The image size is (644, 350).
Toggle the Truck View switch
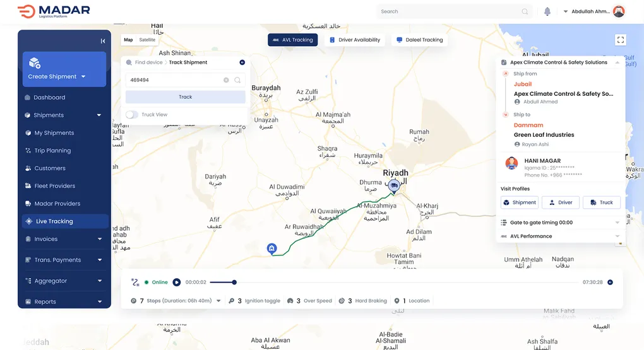click(132, 115)
